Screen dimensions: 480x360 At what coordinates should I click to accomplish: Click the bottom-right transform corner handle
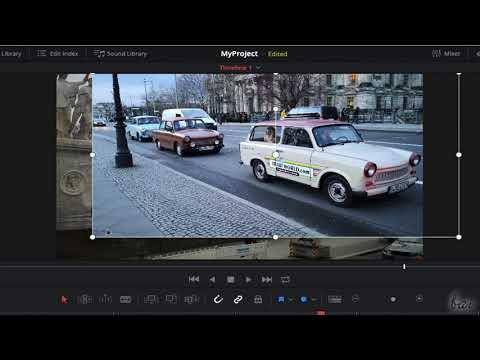click(459, 237)
